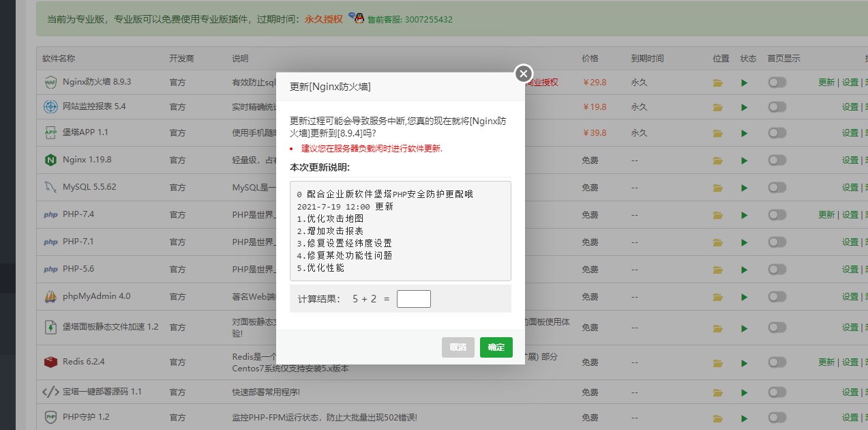Click 设置 link for 网站监控报表 row
Screen dimensions: 868x430
[850, 106]
